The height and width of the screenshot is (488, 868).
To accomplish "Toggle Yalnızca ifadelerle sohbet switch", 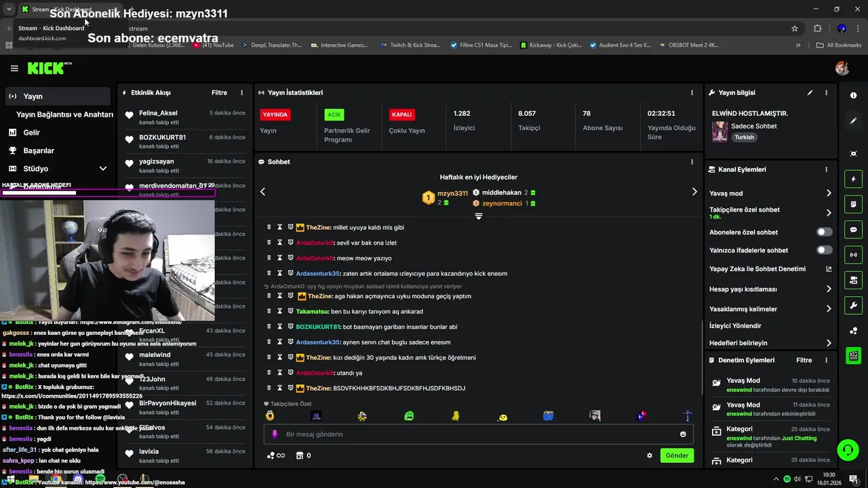I will [824, 250].
